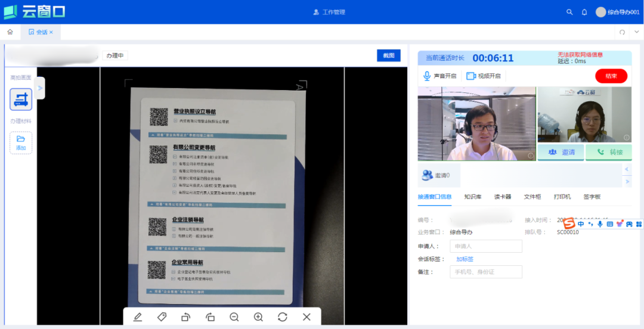
Task: Expand the tab list chevron
Action: click(x=637, y=32)
